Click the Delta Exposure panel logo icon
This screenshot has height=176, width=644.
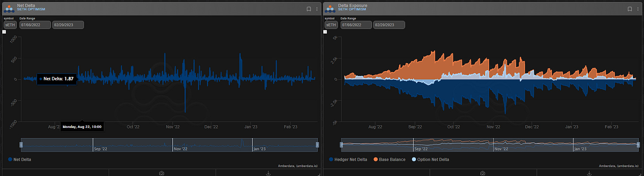click(x=330, y=8)
